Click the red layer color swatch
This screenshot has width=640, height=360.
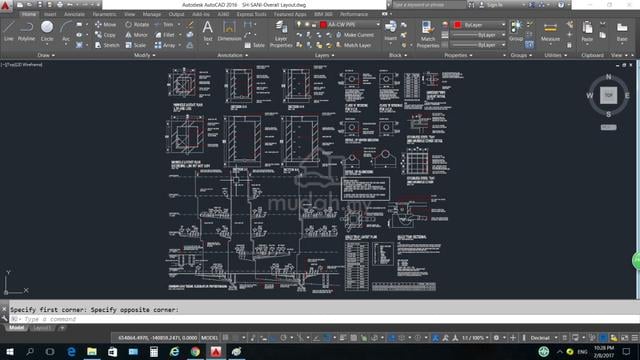[323, 25]
